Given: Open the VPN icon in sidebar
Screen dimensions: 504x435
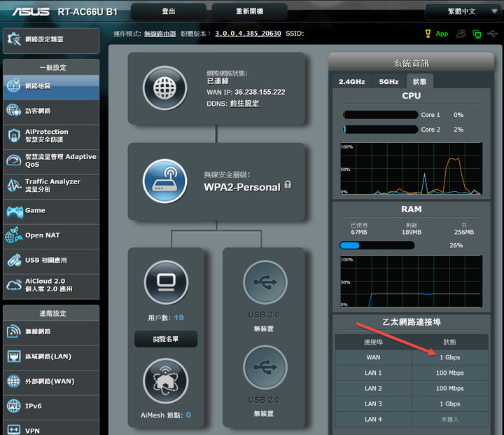Looking at the screenshot, I should click(13, 429).
